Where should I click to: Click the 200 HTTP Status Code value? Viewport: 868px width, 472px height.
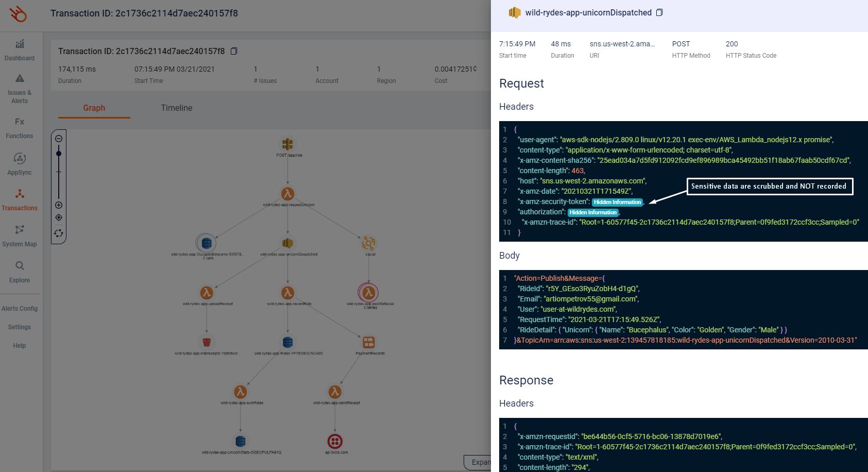pyautogui.click(x=731, y=44)
